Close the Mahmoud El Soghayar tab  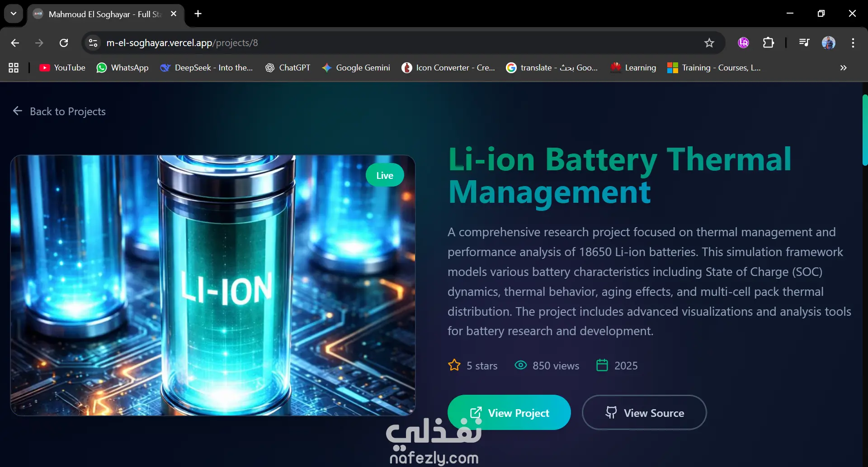click(174, 14)
